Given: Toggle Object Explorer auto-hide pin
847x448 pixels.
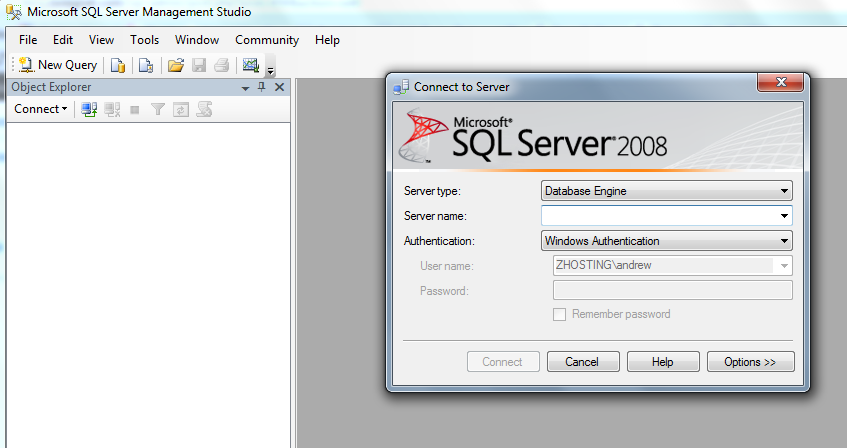Looking at the screenshot, I should (262, 87).
